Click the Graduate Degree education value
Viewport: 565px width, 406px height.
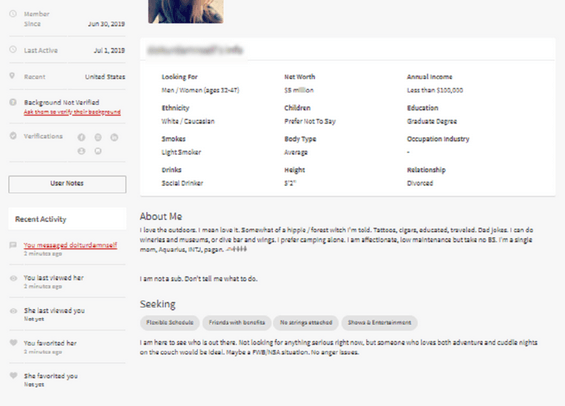pyautogui.click(x=432, y=121)
